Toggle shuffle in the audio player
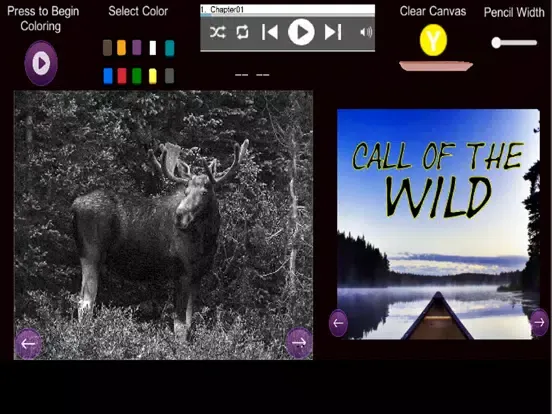This screenshot has height=414, width=552. (218, 33)
